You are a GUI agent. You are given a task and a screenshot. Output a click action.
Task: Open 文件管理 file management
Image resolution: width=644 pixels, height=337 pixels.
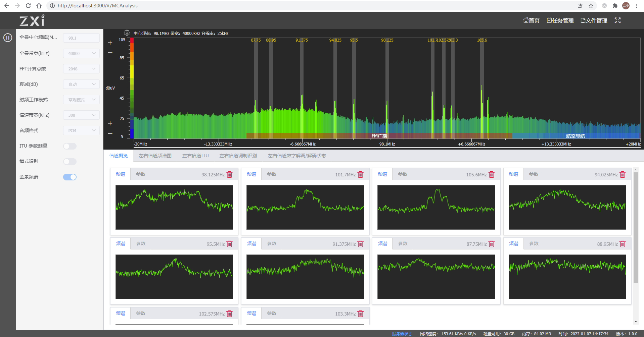point(594,20)
